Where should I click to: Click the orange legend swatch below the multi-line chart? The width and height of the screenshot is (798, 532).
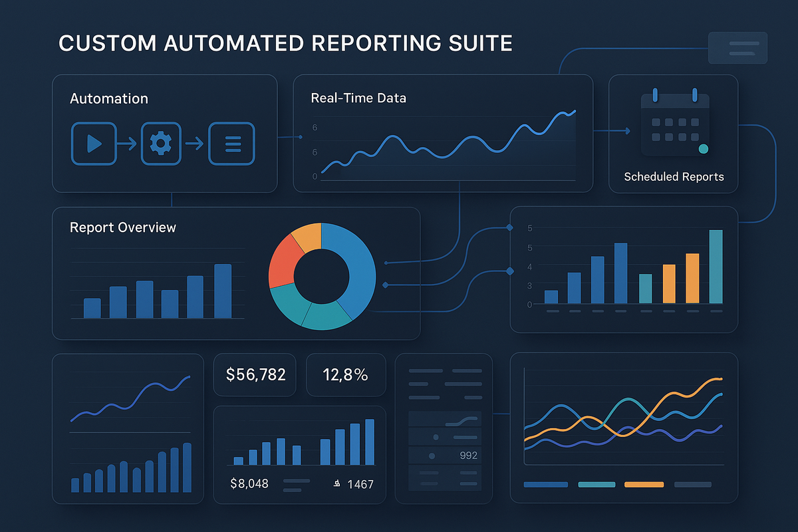[x=644, y=485]
